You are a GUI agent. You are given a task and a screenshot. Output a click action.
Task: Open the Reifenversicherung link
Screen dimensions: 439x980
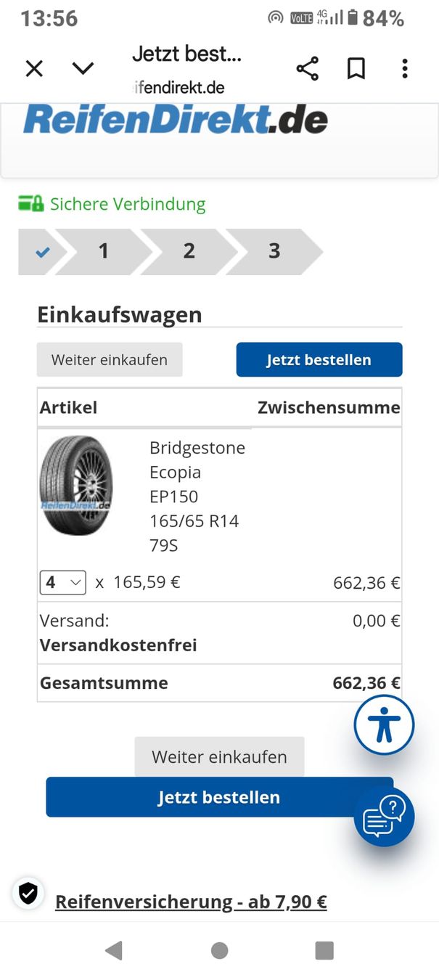pyautogui.click(x=191, y=902)
